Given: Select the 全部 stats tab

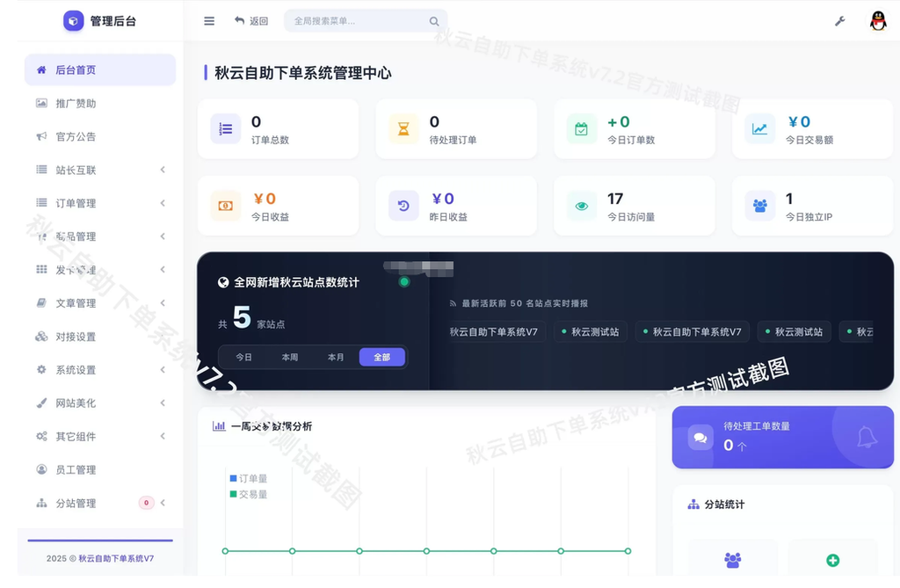Looking at the screenshot, I should pos(382,357).
